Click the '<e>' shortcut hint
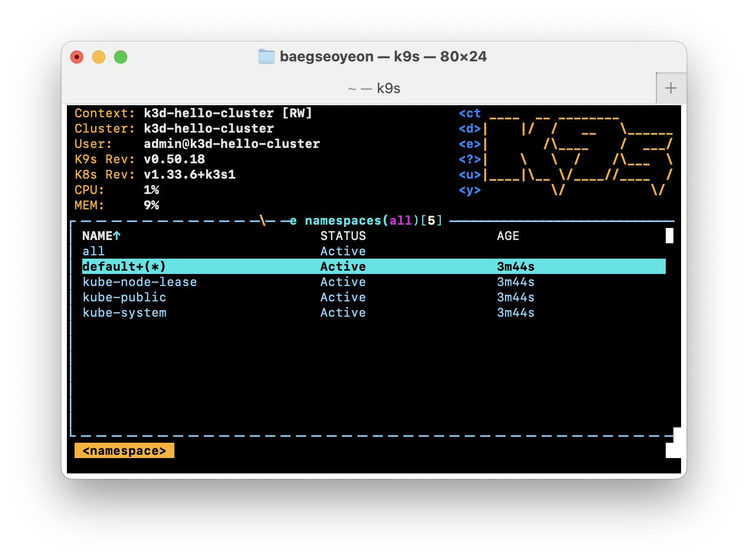The image size is (748, 560). pos(470,144)
